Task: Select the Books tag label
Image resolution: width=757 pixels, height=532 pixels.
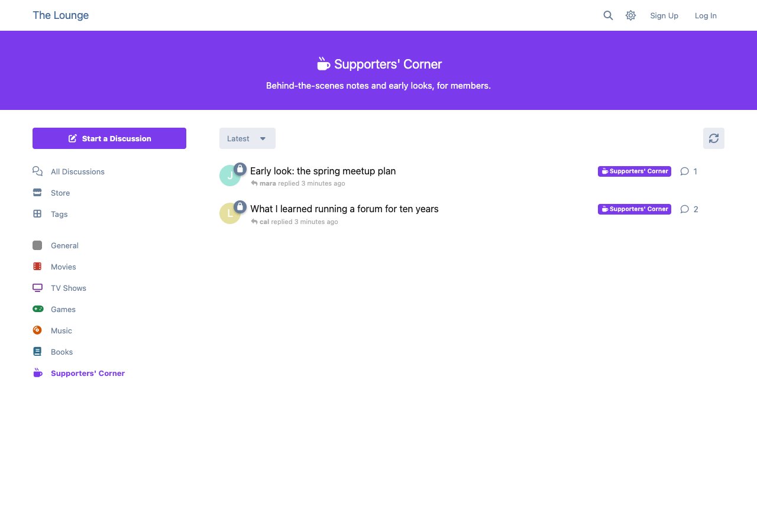Action: tap(62, 352)
